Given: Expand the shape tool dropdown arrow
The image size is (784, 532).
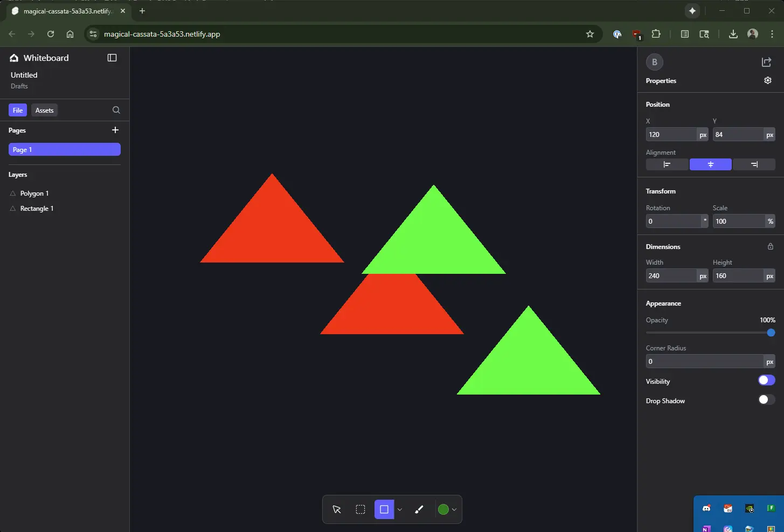Looking at the screenshot, I should tap(400, 509).
